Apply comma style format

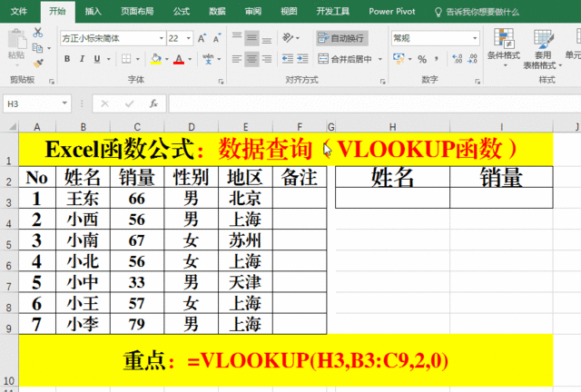pos(437,59)
